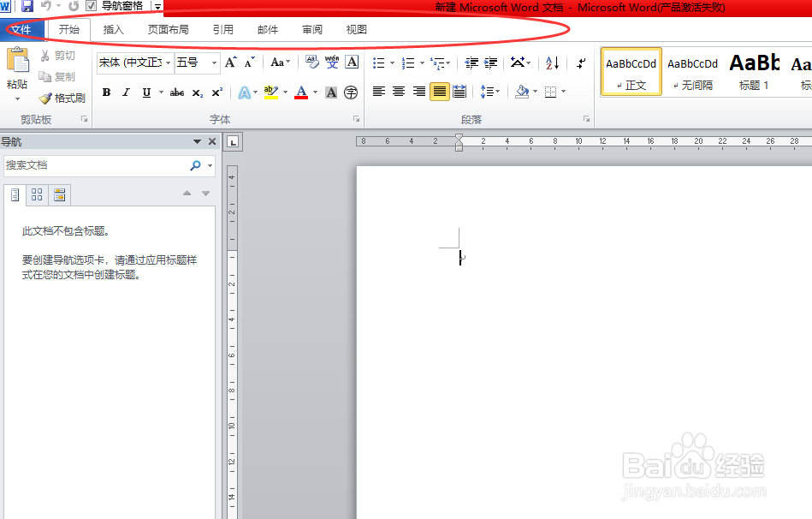Toggle the 导航窗格 checkbox

click(x=92, y=6)
